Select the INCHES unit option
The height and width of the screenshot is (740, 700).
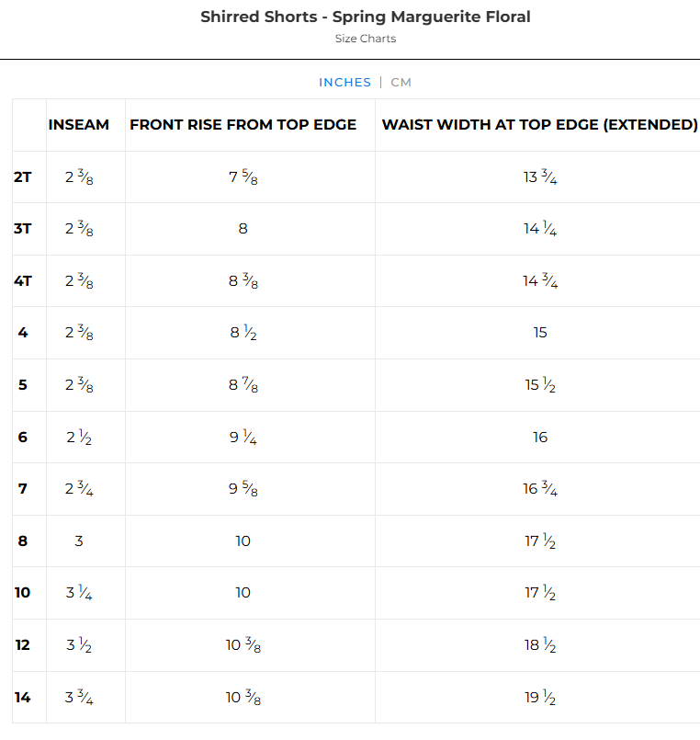(x=344, y=83)
